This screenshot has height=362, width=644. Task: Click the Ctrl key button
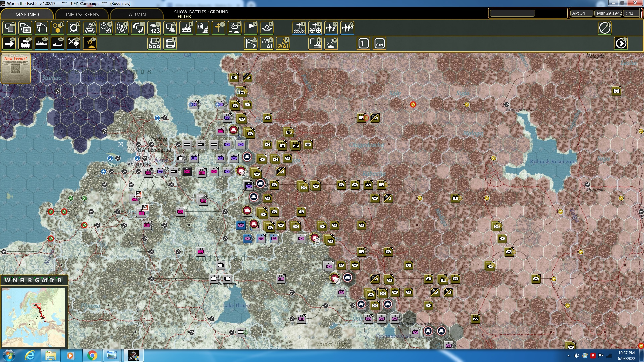(x=379, y=44)
